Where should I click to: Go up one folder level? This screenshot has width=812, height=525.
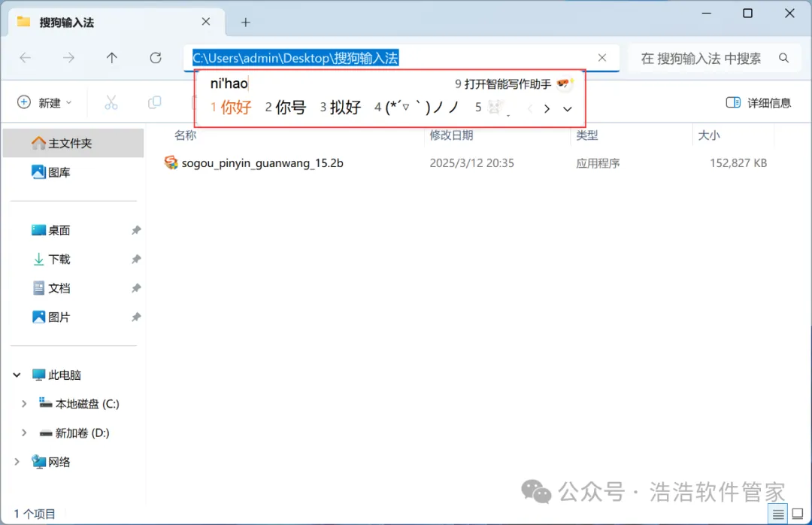point(112,57)
